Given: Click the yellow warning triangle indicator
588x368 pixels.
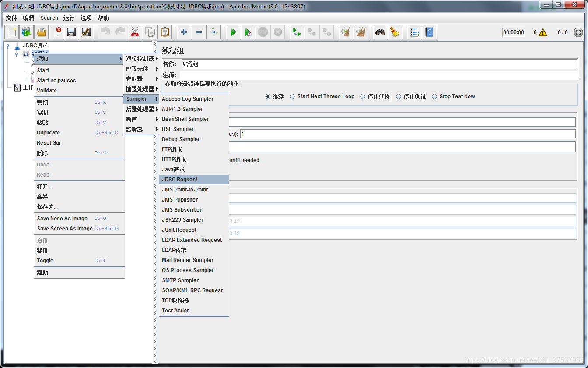Looking at the screenshot, I should 543,32.
